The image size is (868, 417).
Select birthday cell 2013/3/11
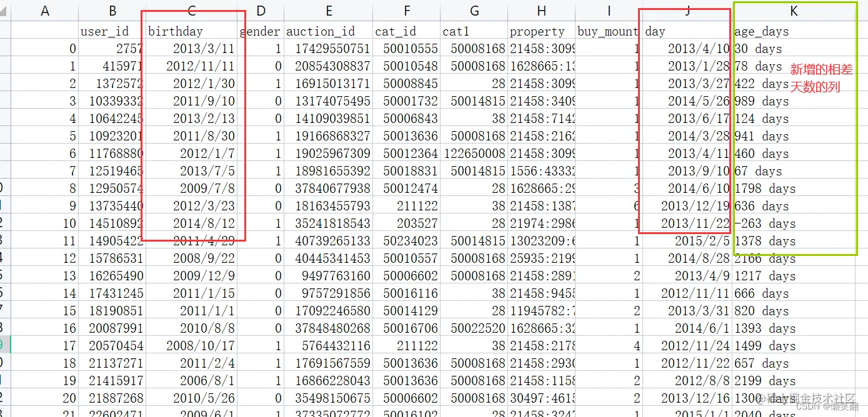[192, 49]
